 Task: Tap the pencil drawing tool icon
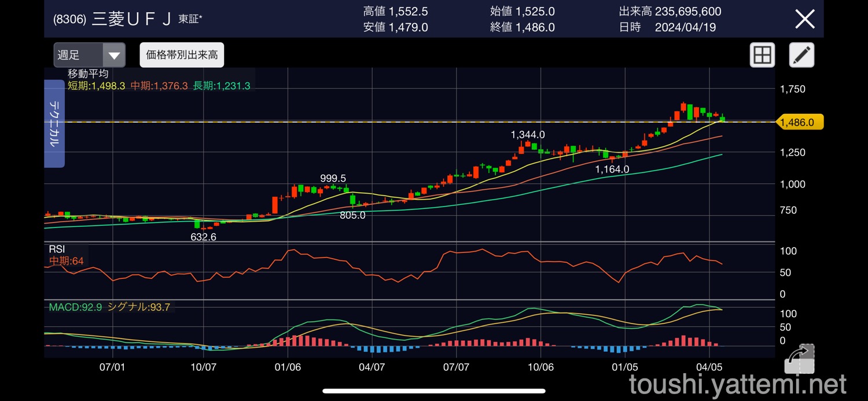(801, 55)
